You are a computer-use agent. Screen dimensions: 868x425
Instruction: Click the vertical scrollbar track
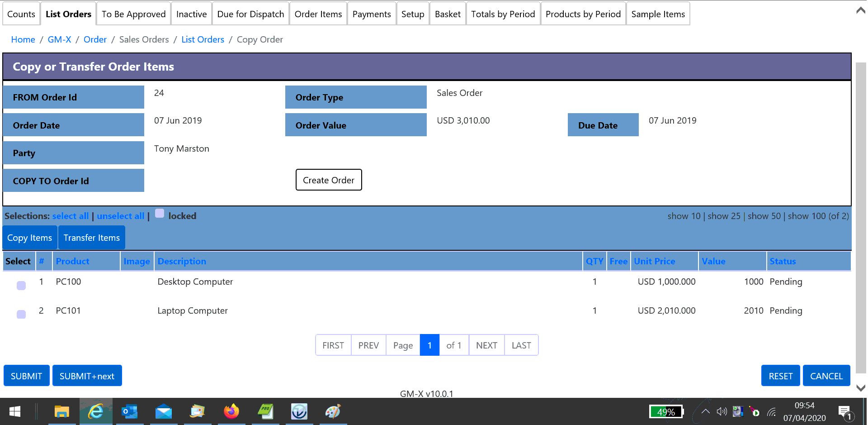pos(861,226)
